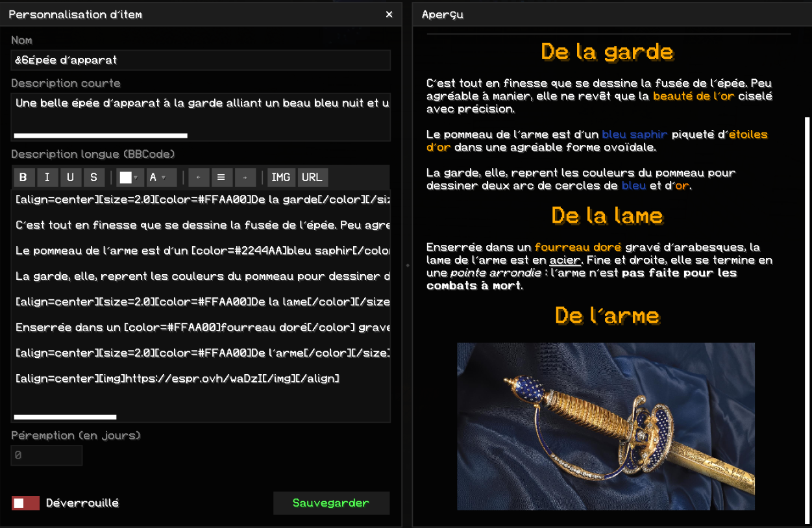Click the Péremption days input field

click(x=46, y=455)
